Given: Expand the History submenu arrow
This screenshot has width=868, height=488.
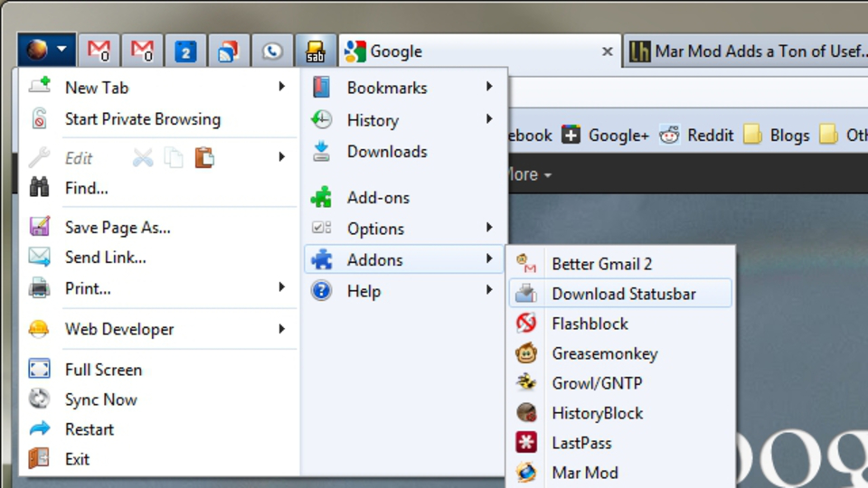Looking at the screenshot, I should point(489,119).
